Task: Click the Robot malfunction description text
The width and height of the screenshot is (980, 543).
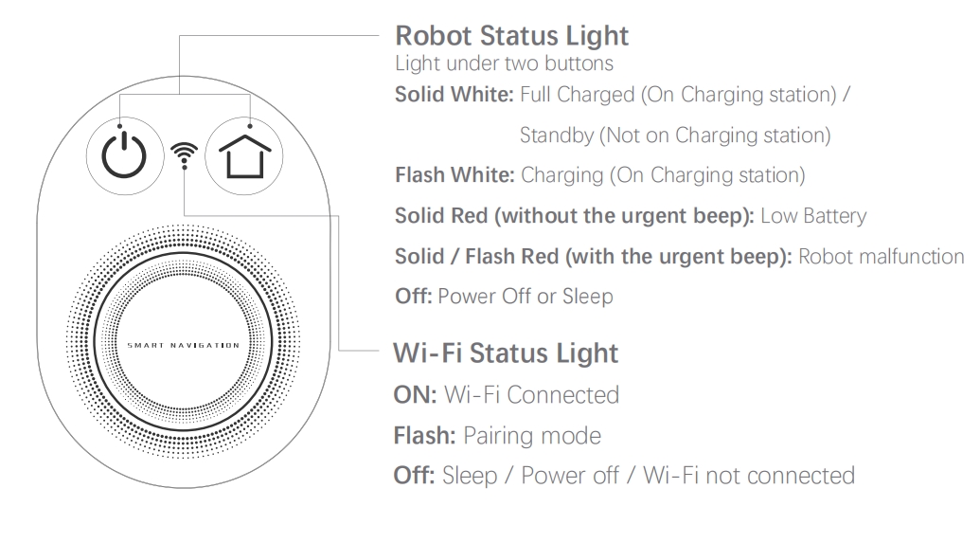Action: (882, 257)
